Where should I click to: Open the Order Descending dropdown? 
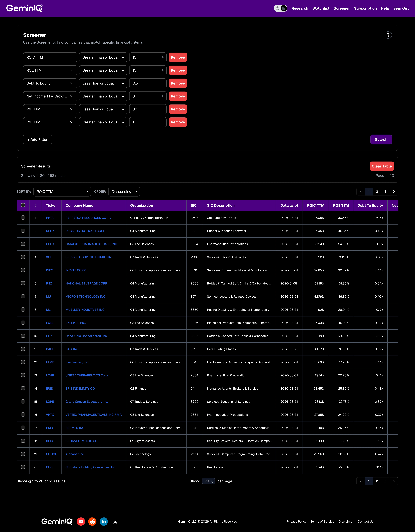click(x=124, y=192)
